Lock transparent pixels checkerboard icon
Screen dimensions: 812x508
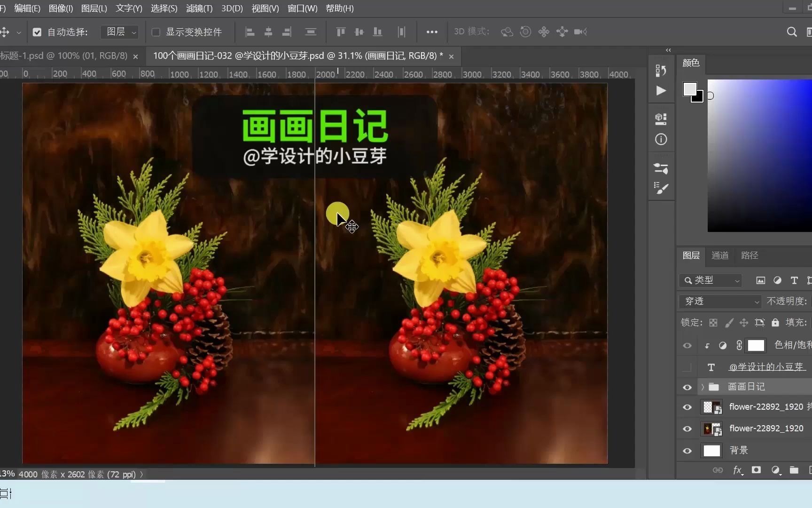coord(713,323)
